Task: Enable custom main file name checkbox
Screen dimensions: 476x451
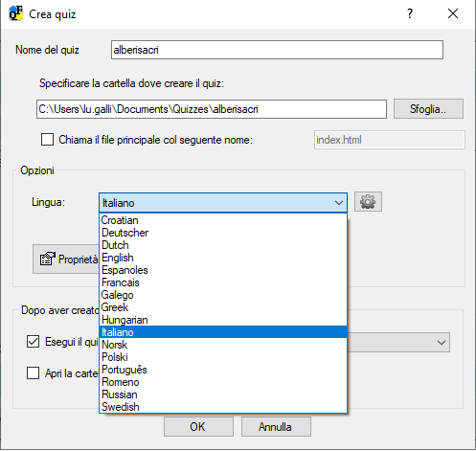Action: tap(47, 140)
